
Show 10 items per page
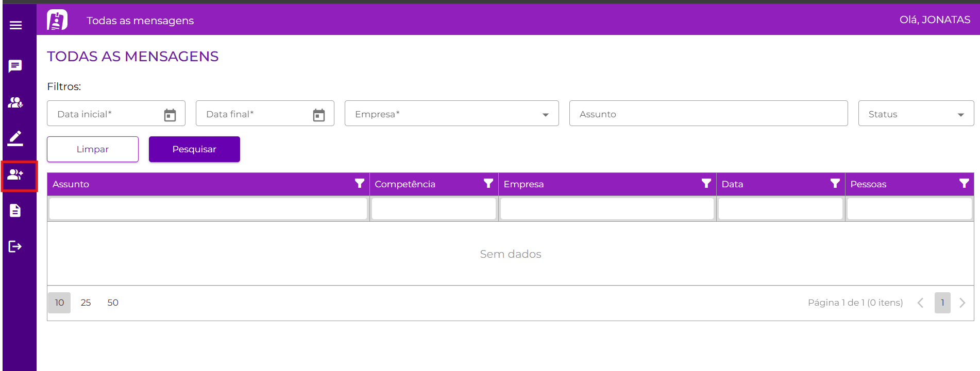tap(59, 303)
